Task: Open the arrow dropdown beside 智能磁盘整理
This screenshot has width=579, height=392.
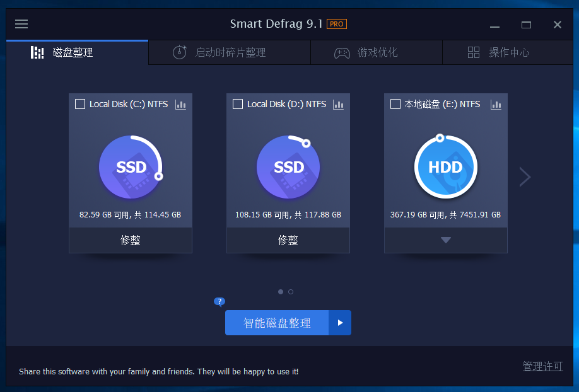Action: tap(340, 323)
